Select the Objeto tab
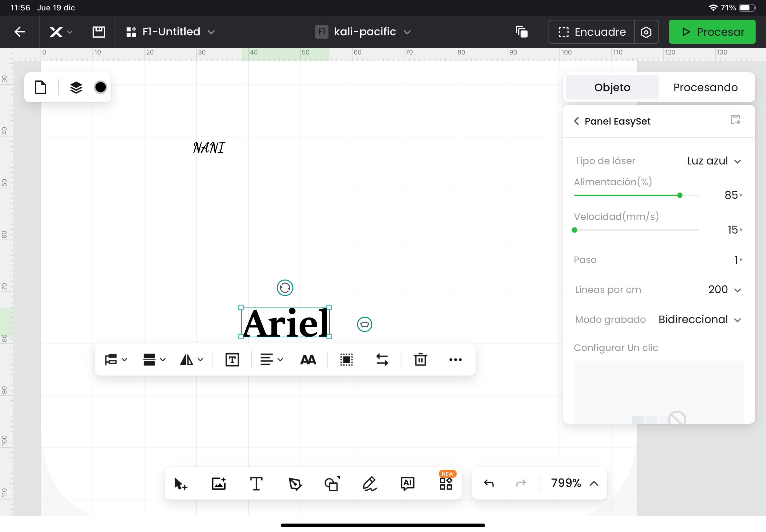This screenshot has height=532, width=766. [x=612, y=87]
